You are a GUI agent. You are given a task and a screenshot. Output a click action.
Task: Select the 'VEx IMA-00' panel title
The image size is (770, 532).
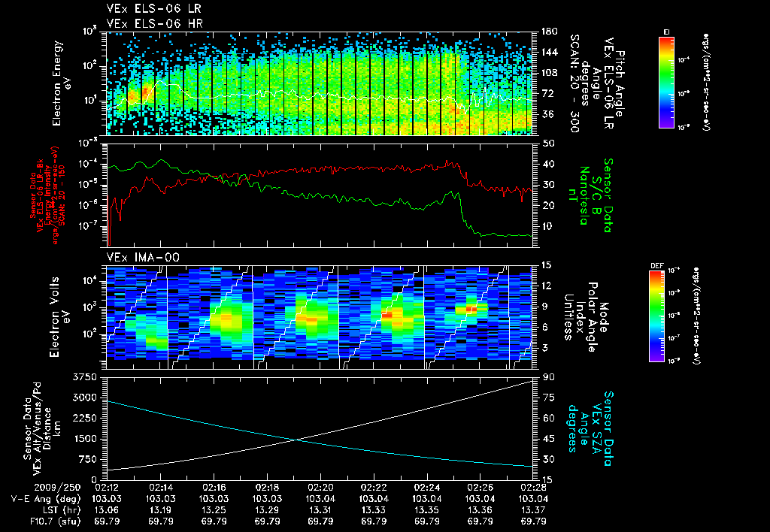(x=143, y=257)
